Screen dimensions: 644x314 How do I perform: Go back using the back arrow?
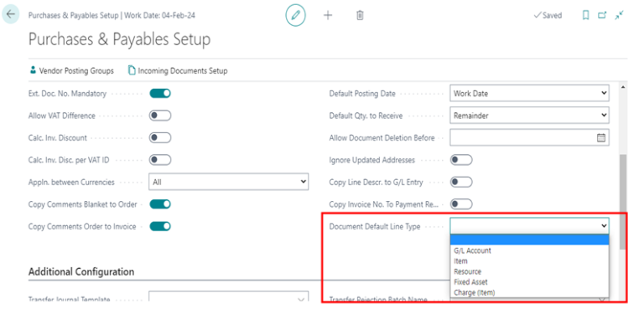[x=11, y=14]
